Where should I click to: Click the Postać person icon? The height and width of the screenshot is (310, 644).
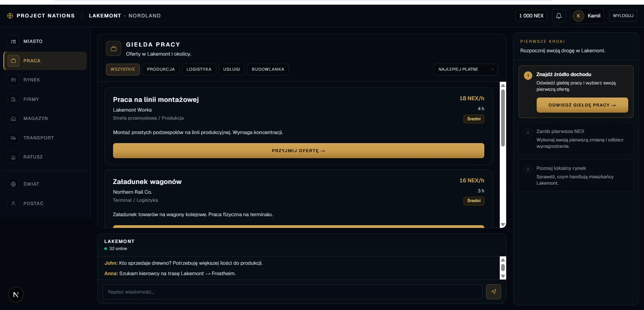tap(13, 203)
